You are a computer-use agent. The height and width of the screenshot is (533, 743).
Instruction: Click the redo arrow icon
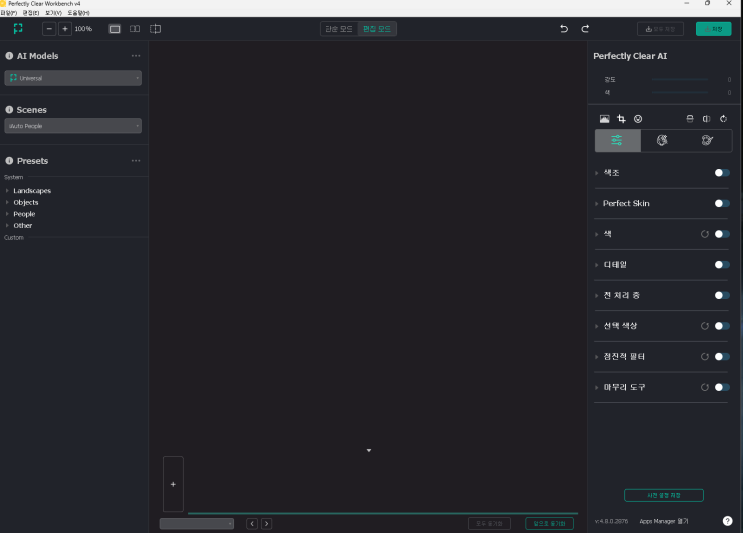pos(585,29)
